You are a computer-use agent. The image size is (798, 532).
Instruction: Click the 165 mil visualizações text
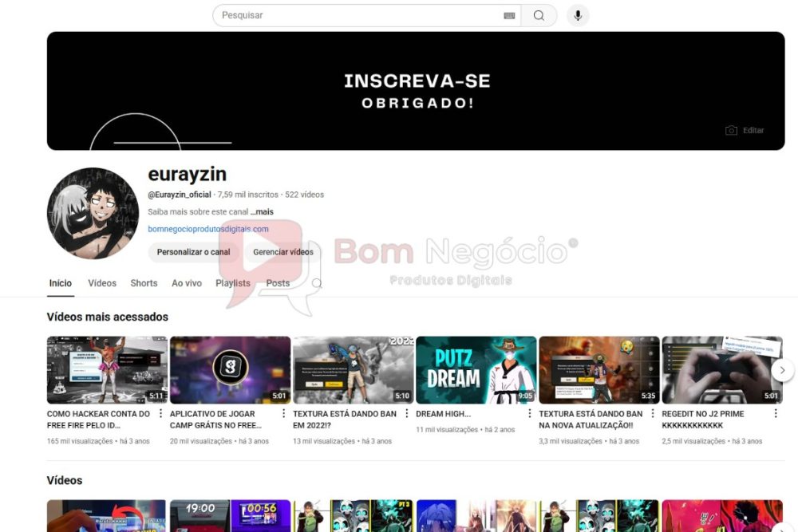pos(80,441)
